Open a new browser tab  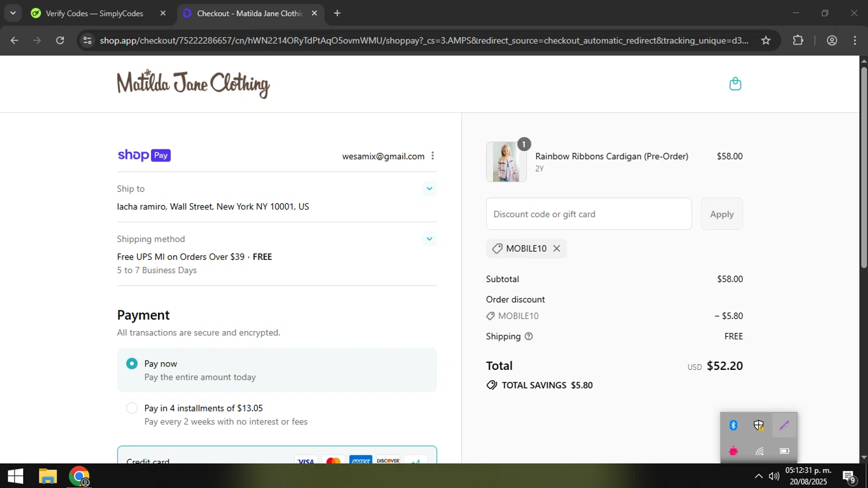(x=337, y=13)
